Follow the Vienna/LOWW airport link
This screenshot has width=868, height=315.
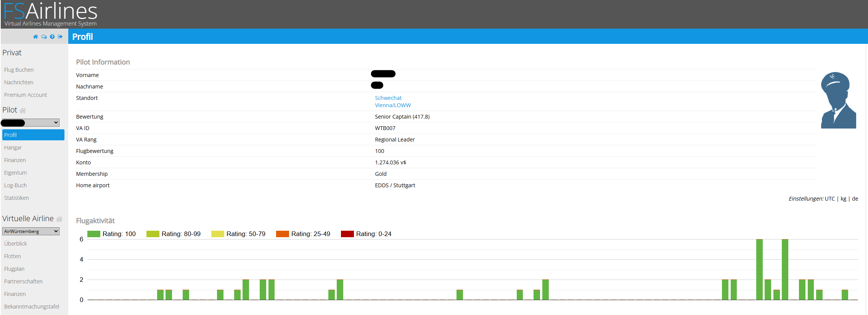(393, 105)
